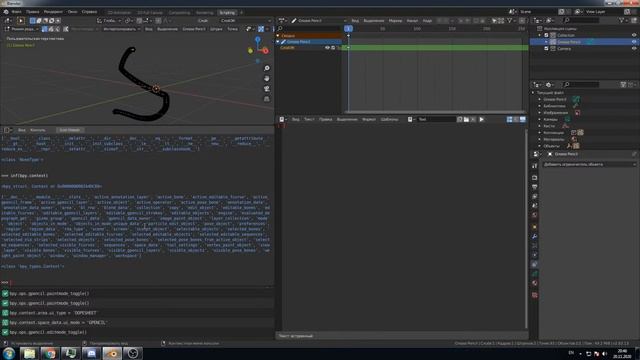Open the Файл menu
The width and height of the screenshot is (640, 360).
click(x=17, y=12)
